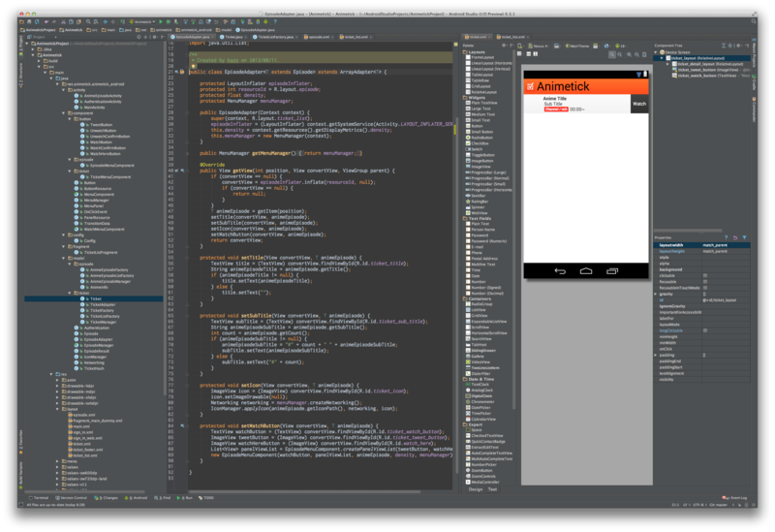
Task: Click the recent apps icon in preview
Action: (612, 271)
